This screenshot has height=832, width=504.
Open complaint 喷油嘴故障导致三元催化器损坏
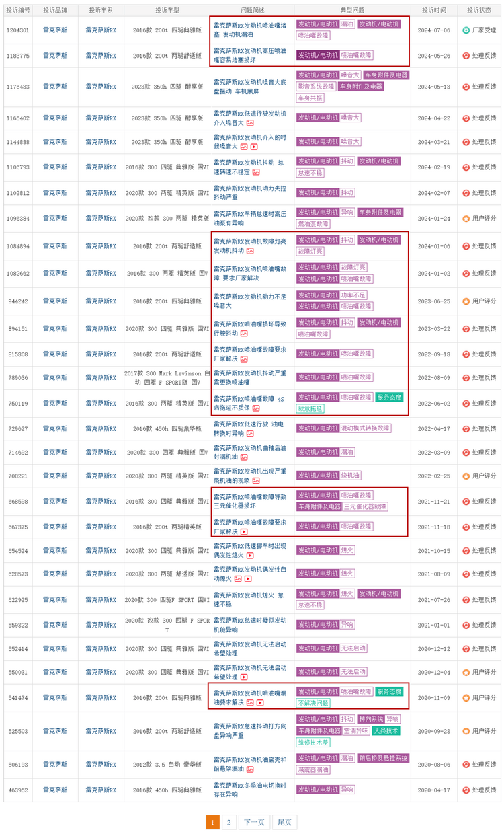249,501
